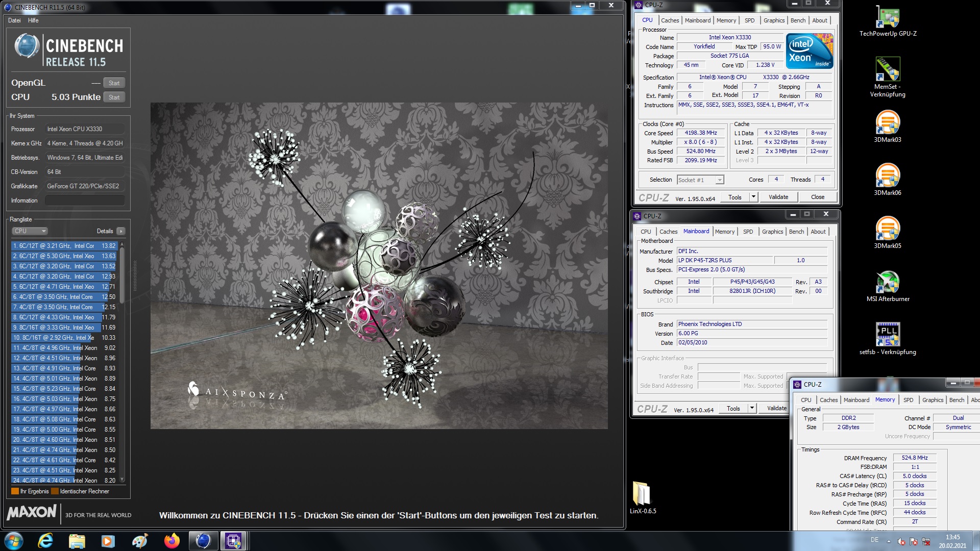The height and width of the screenshot is (551, 980).
Task: Open Mainboard tab in top CPU-Z window
Action: [697, 20]
